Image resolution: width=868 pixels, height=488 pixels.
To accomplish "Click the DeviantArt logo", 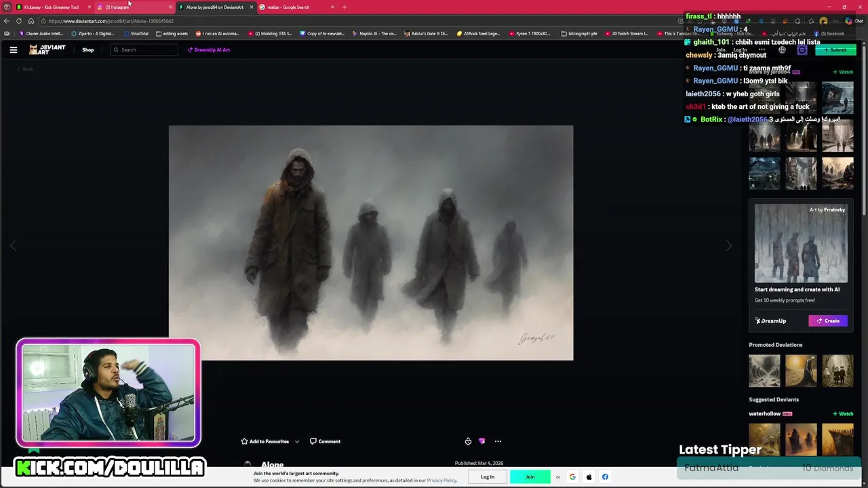I will point(47,49).
